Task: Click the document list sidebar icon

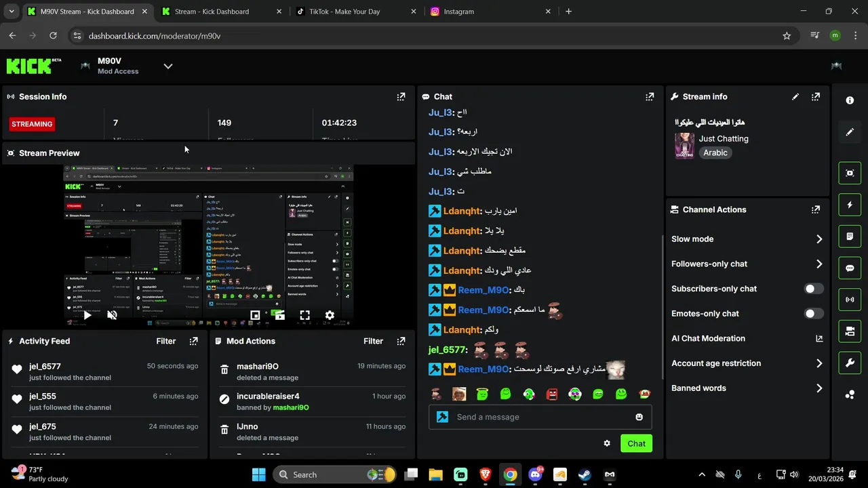Action: (x=850, y=237)
